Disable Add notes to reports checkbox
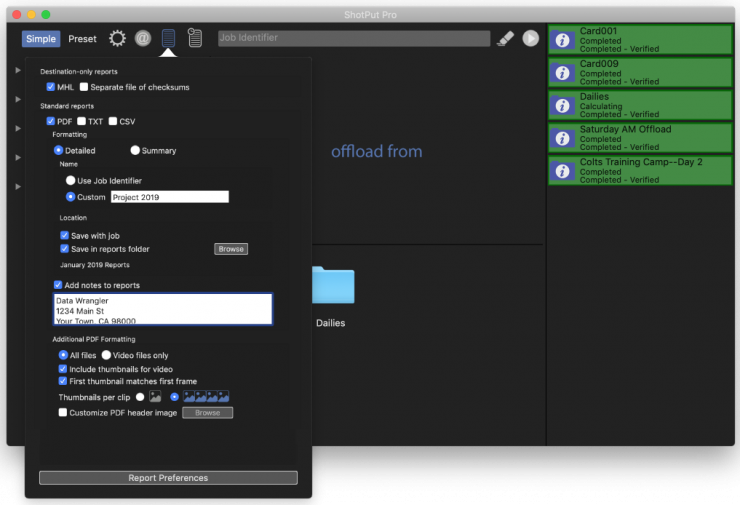This screenshot has width=740, height=505. click(x=59, y=285)
